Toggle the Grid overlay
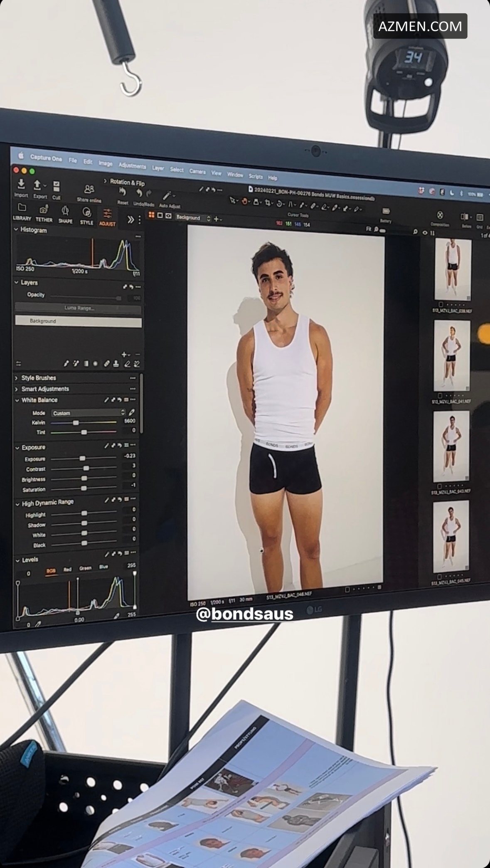The width and height of the screenshot is (490, 868). pos(479,217)
